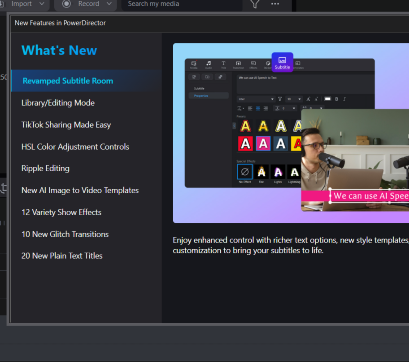Click the What's New heading
409x362 pixels.
(59, 50)
